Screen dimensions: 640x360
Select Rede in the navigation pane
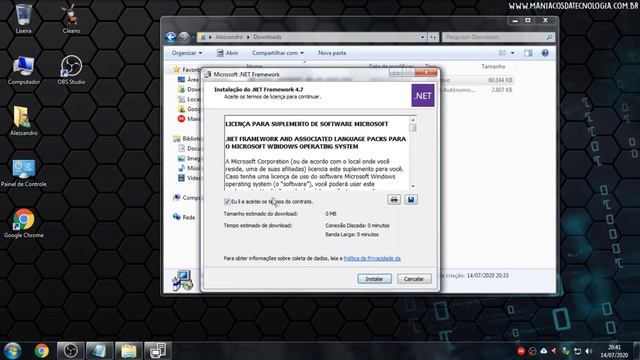[x=184, y=217]
